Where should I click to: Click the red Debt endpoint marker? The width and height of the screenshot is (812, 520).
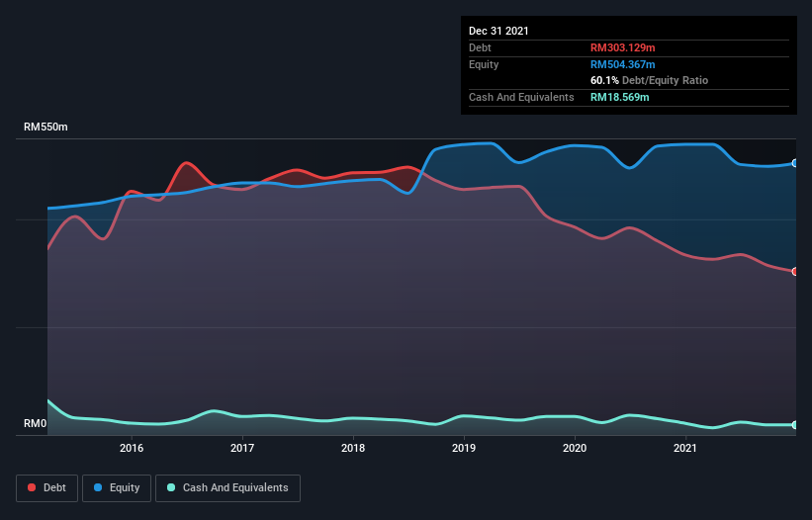click(x=795, y=272)
